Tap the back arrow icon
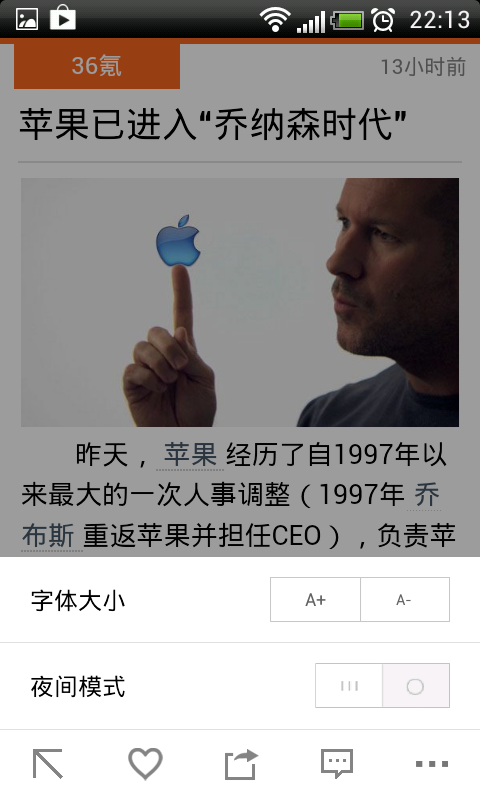This screenshot has width=480, height=800. 47,764
